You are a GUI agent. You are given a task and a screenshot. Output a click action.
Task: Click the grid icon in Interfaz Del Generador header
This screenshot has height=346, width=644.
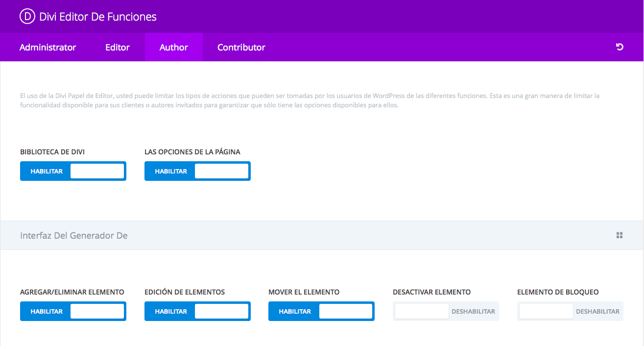pyautogui.click(x=620, y=235)
